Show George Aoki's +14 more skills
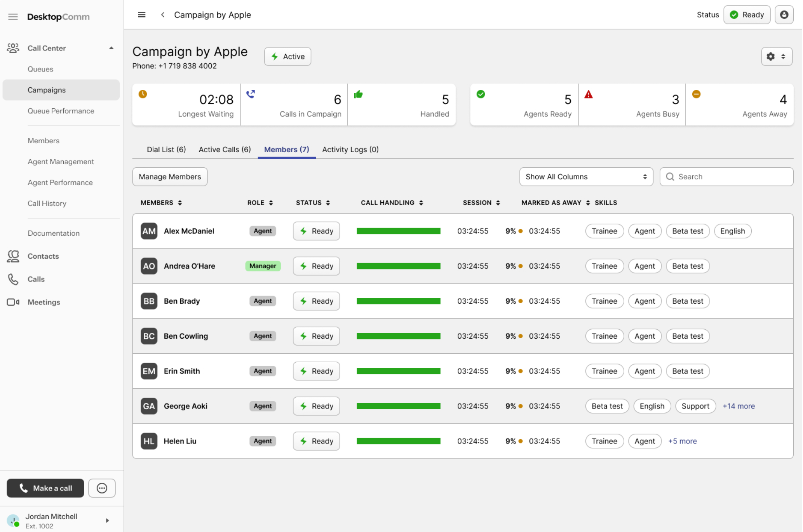803x532 pixels. 739,406
